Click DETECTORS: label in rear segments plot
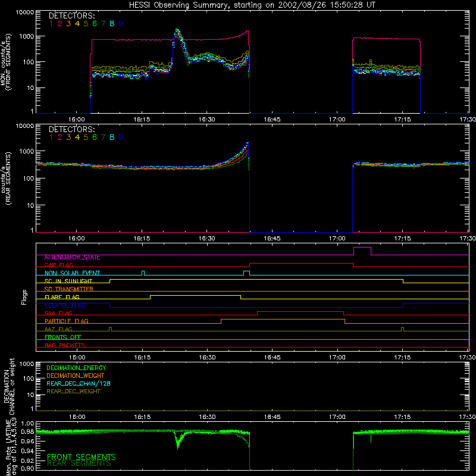Screen dimensions: 476x476 [x=71, y=130]
